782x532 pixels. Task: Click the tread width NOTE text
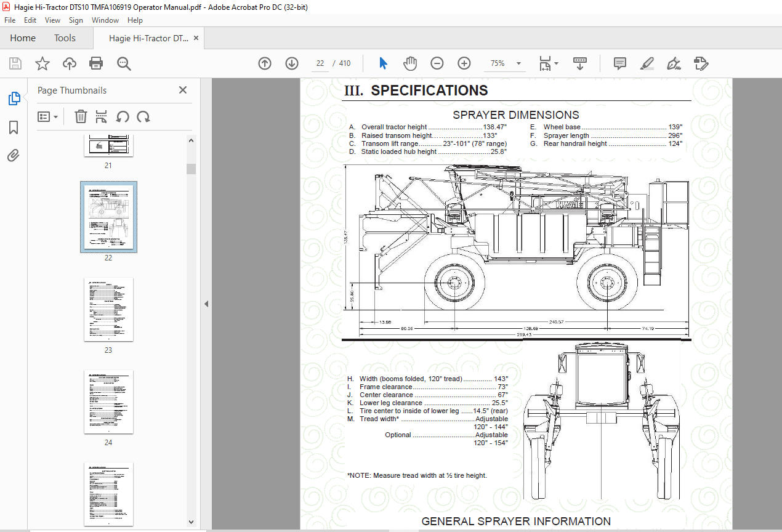click(x=417, y=475)
